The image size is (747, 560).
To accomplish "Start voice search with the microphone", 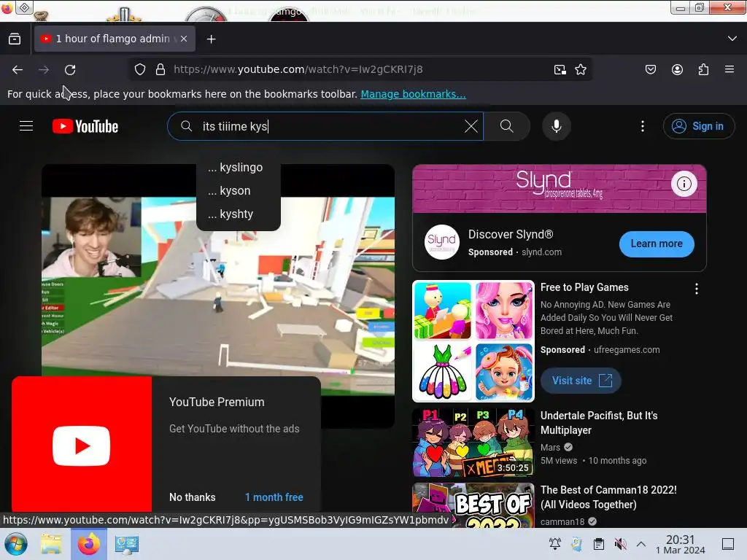I will [x=556, y=126].
